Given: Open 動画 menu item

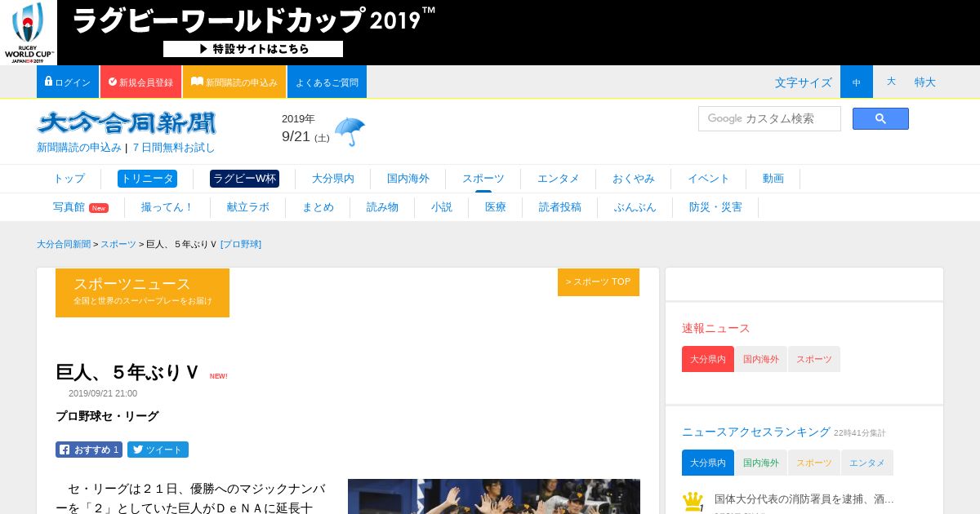Looking at the screenshot, I should (x=773, y=179).
